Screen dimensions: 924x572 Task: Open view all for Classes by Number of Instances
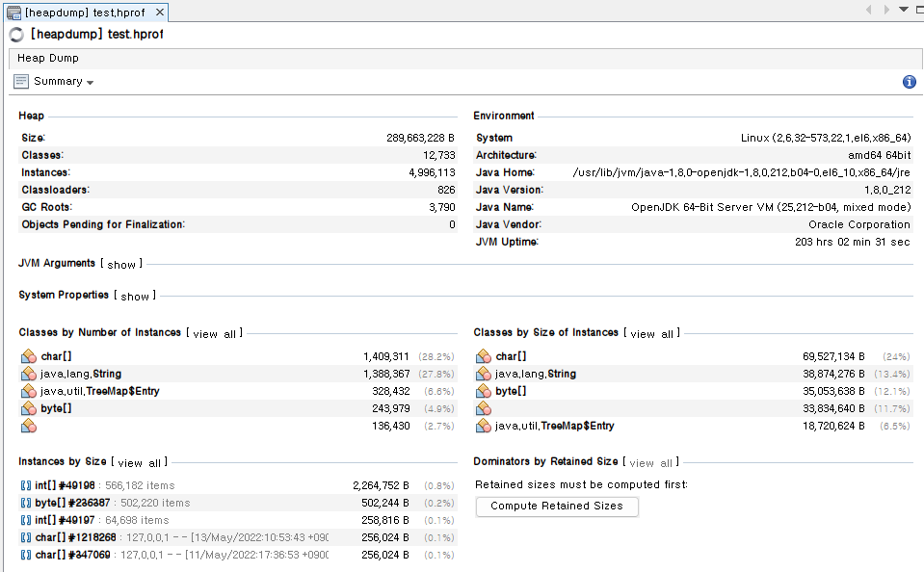pyautogui.click(x=216, y=332)
